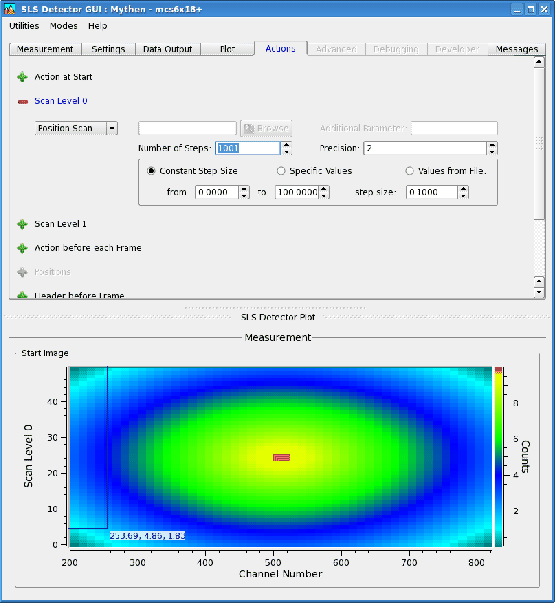Image resolution: width=555 pixels, height=603 pixels.
Task: Open the Messages tab
Action: [517, 49]
